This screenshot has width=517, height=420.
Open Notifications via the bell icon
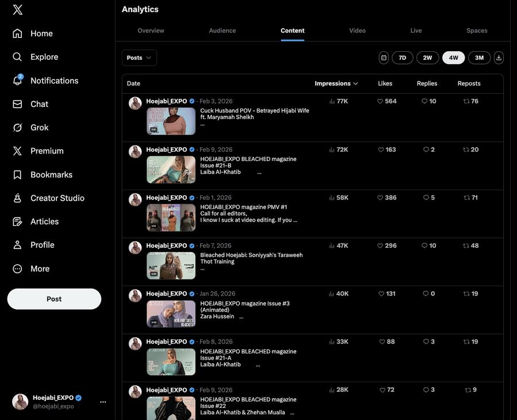click(18, 80)
